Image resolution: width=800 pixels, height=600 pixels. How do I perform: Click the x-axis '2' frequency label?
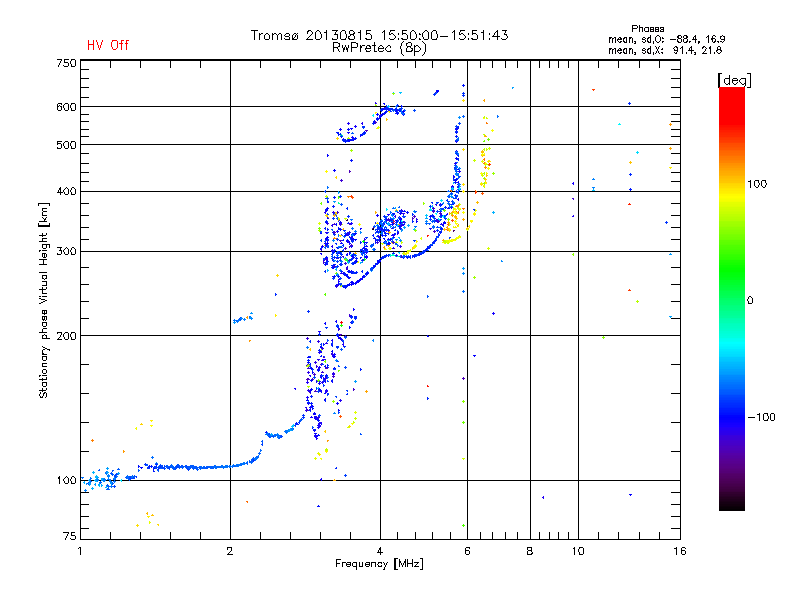click(x=230, y=551)
